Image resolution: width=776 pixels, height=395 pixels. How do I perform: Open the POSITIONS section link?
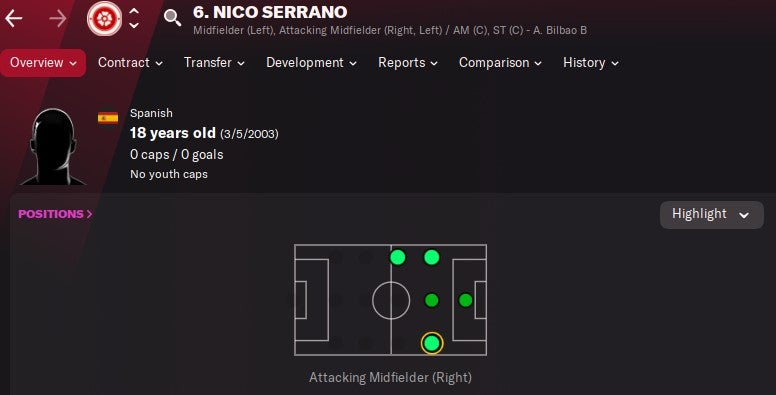click(55, 214)
